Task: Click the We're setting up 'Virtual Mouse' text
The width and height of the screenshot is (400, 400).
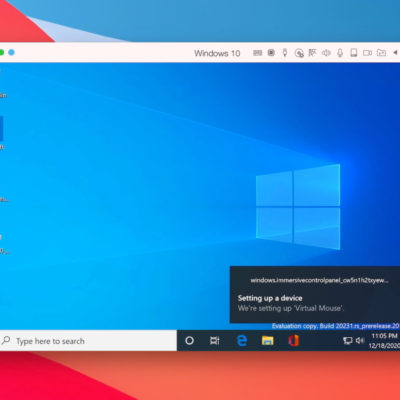Action: click(291, 308)
